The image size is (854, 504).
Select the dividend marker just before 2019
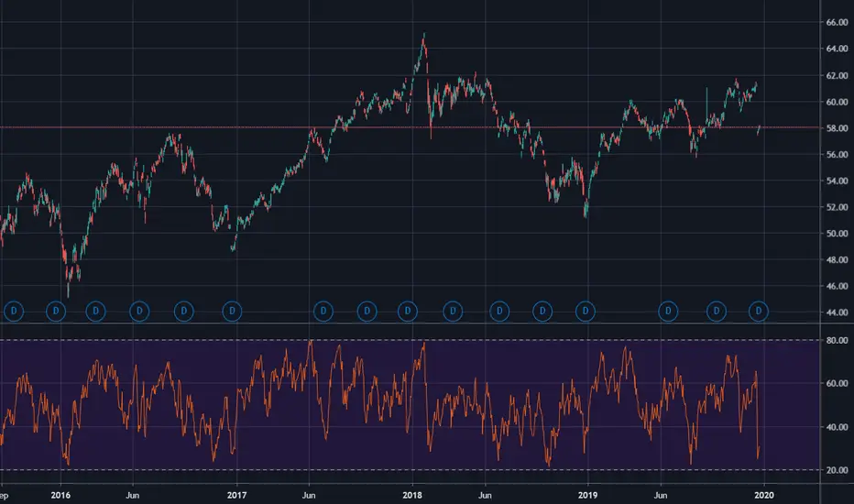click(x=586, y=312)
